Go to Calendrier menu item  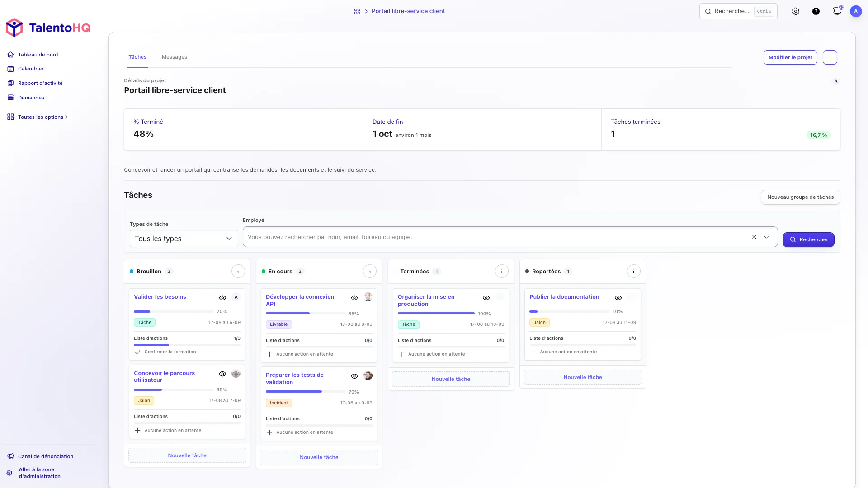tap(31, 69)
